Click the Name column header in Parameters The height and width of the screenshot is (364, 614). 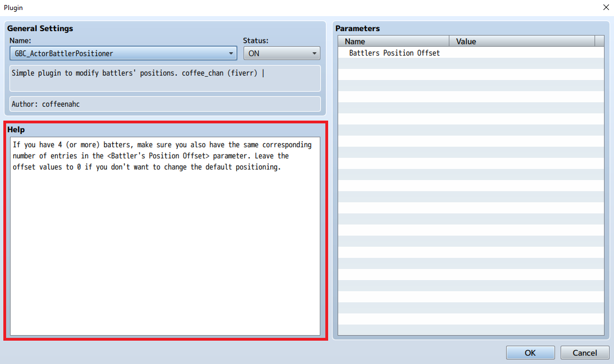394,41
